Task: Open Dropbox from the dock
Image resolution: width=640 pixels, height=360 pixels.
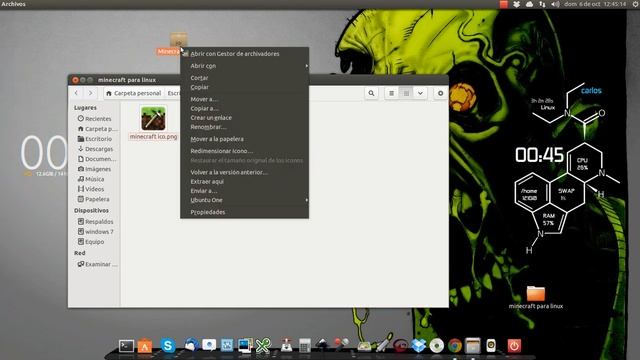Action: 418,346
